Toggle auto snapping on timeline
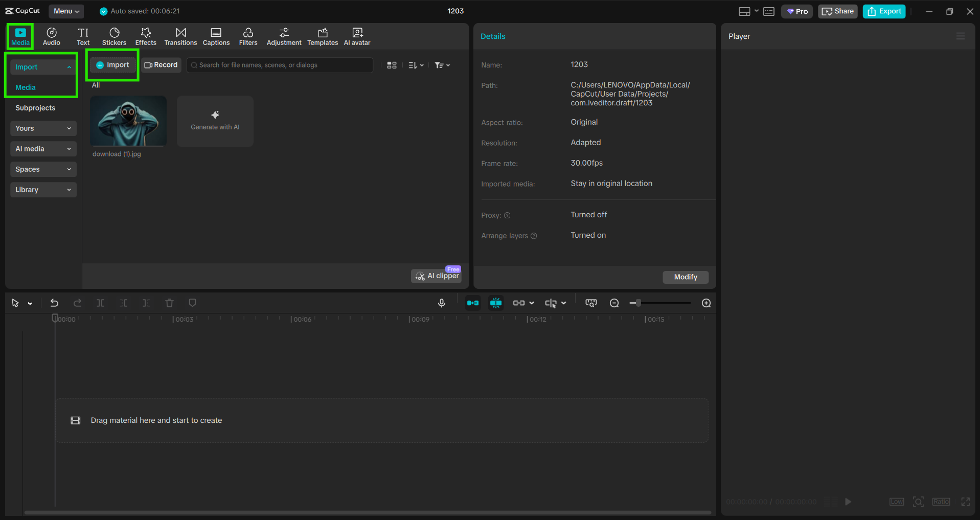 (496, 303)
